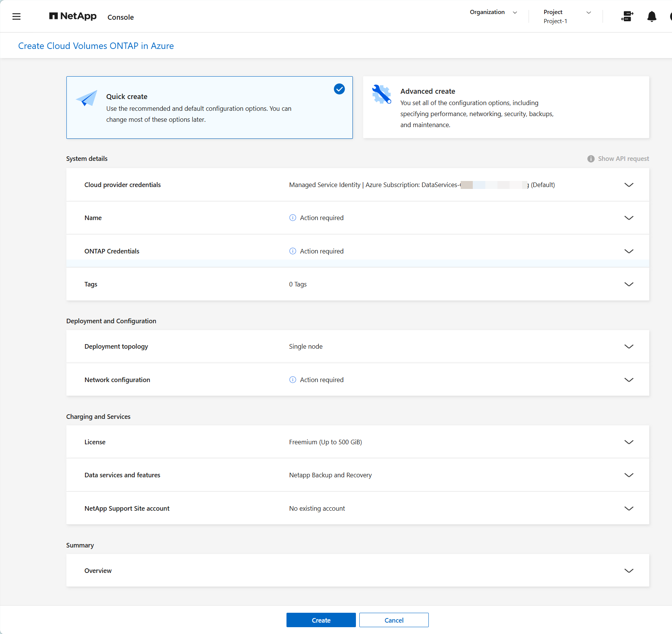
Task: Expand the Name row chevron
Action: click(x=629, y=218)
